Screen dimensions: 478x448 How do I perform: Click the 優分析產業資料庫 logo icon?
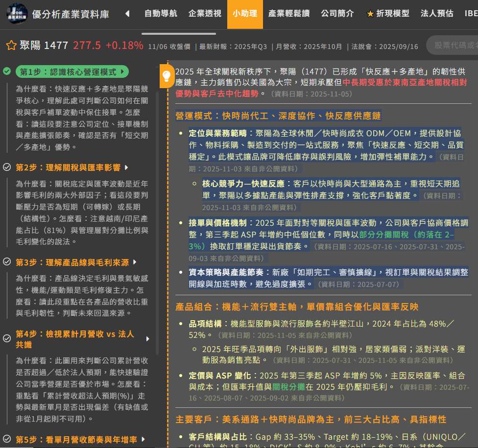[x=17, y=14]
